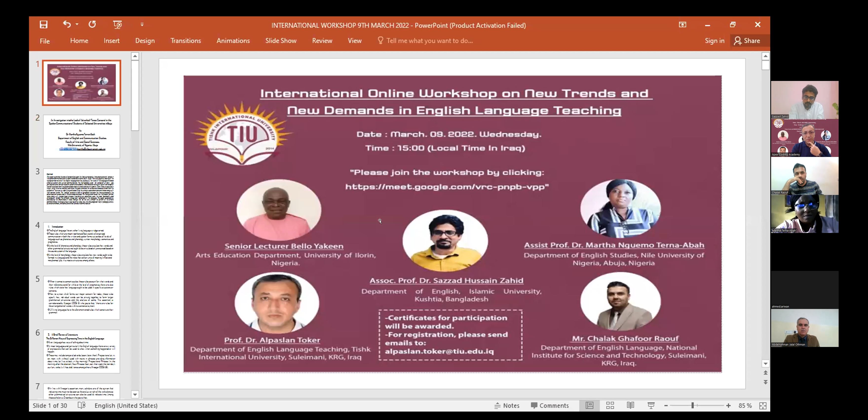
Task: Click Sign in link
Action: coord(714,41)
